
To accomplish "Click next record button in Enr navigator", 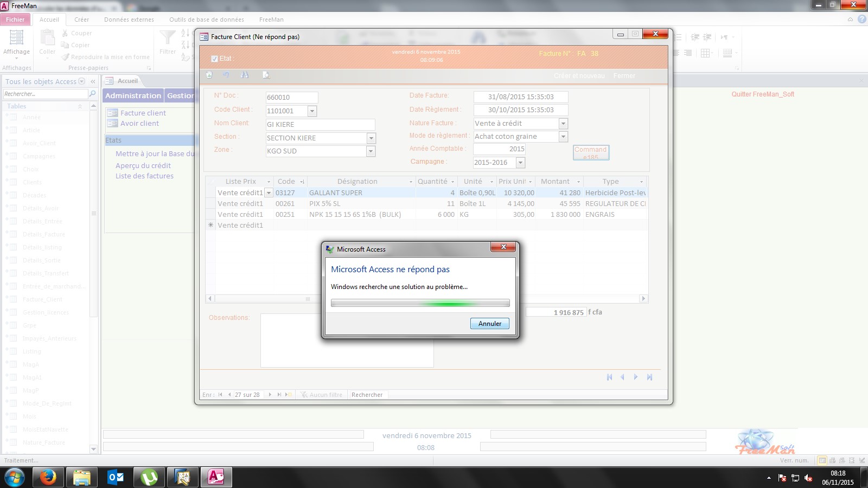I will tap(270, 395).
